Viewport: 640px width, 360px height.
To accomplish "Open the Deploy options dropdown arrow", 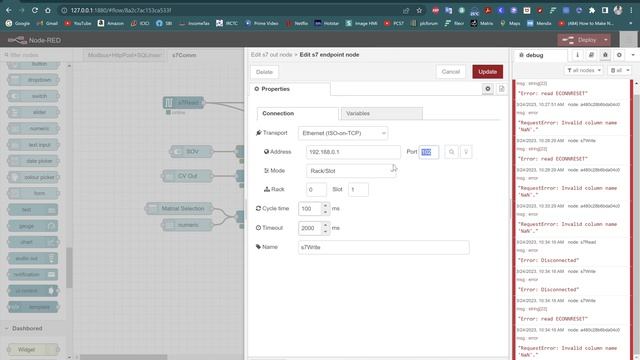I will tap(606, 40).
